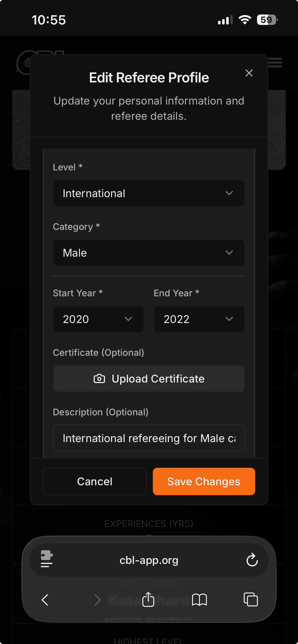Go back with Safari back arrow

(45, 600)
